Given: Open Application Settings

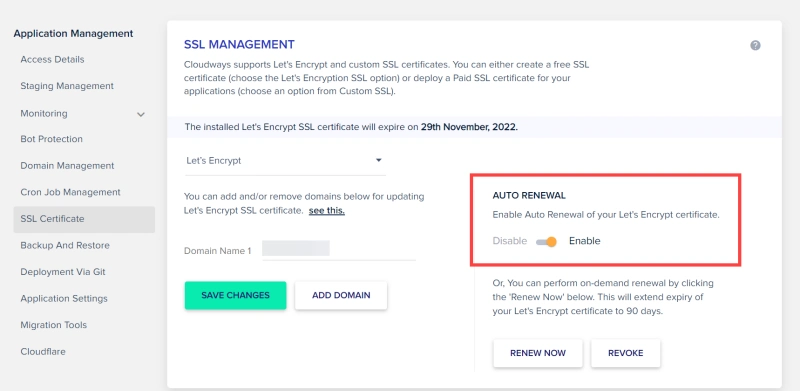Looking at the screenshot, I should 64,298.
